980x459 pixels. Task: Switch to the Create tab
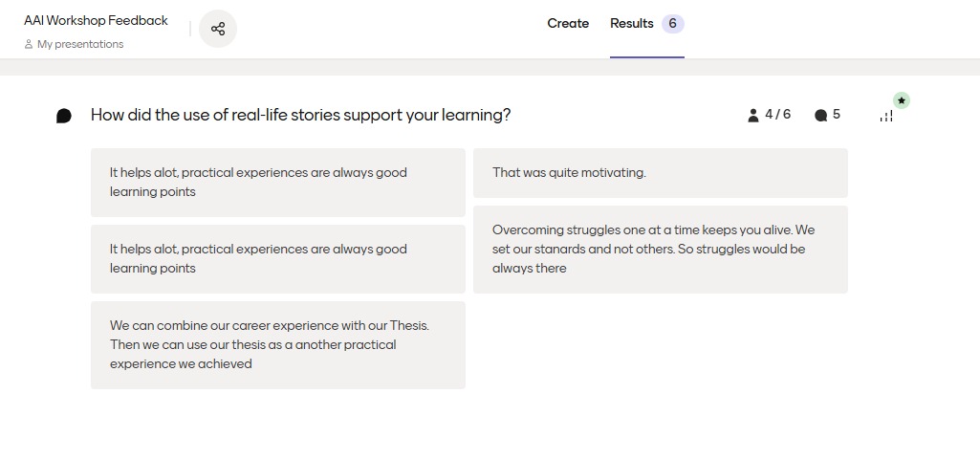click(568, 24)
